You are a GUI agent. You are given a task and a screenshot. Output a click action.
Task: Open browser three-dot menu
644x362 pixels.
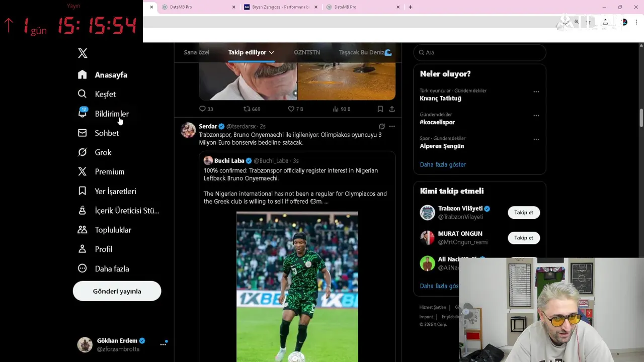point(636,22)
